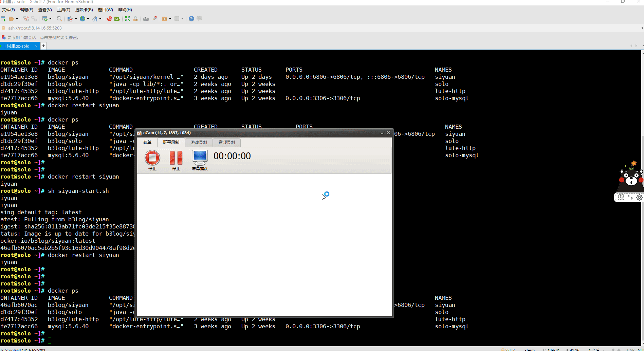This screenshot has width=644, height=351.
Task: Launch Xftp via red swirl icon
Action: (x=109, y=19)
